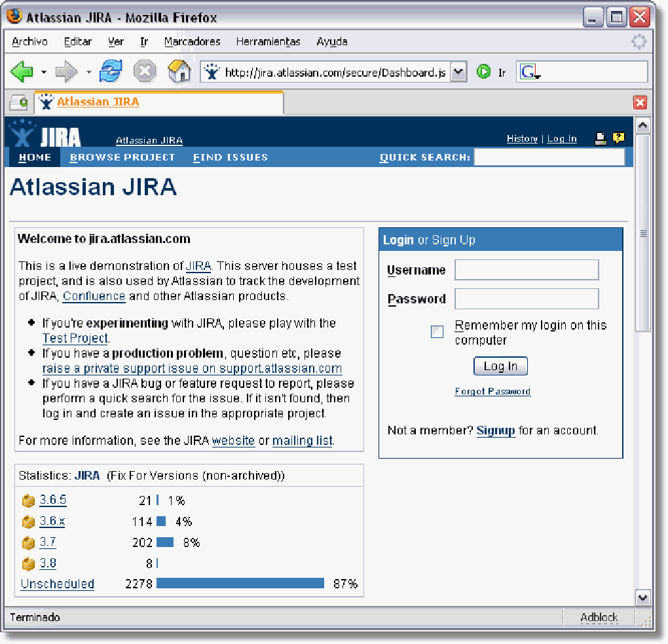Click the Forgot Password link
Screen dimensions: 668x644
tap(492, 391)
